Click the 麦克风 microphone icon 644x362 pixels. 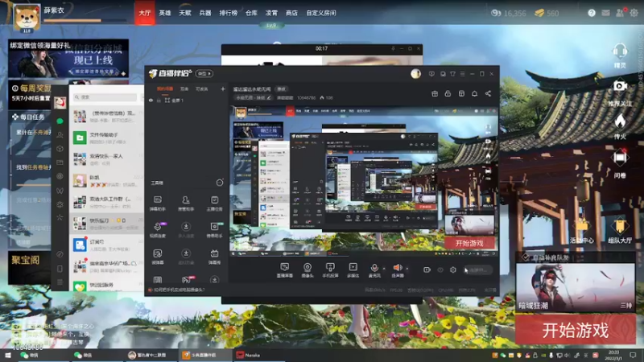[x=374, y=269]
